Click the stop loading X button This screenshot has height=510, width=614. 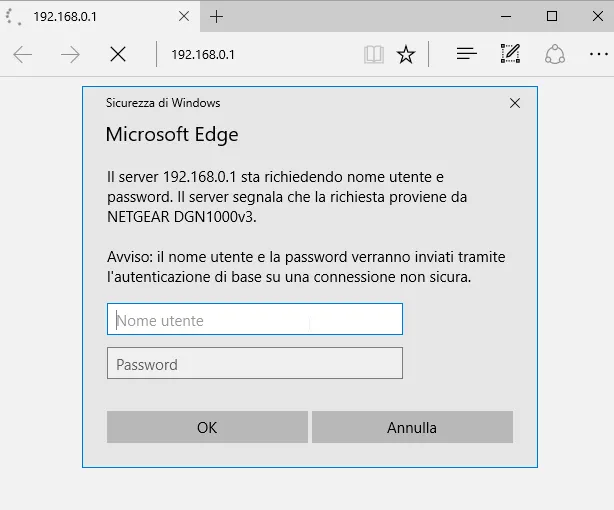118,55
